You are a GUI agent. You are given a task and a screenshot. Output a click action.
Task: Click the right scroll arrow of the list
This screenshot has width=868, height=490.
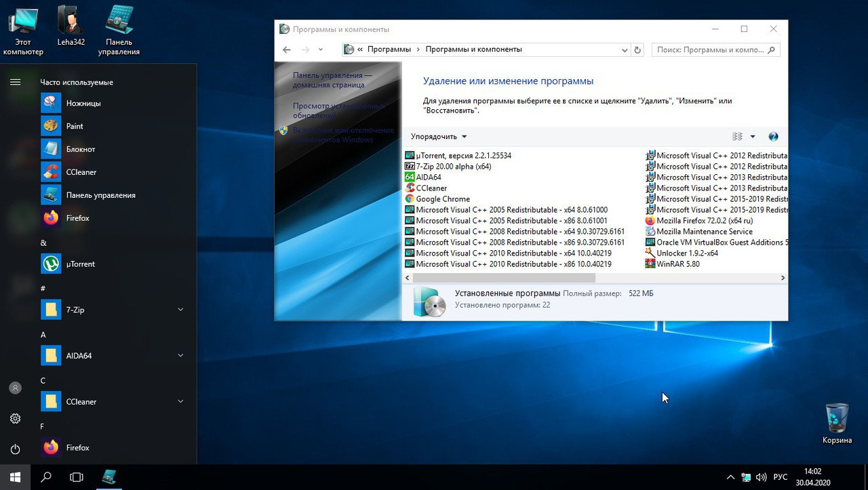pyautogui.click(x=783, y=278)
